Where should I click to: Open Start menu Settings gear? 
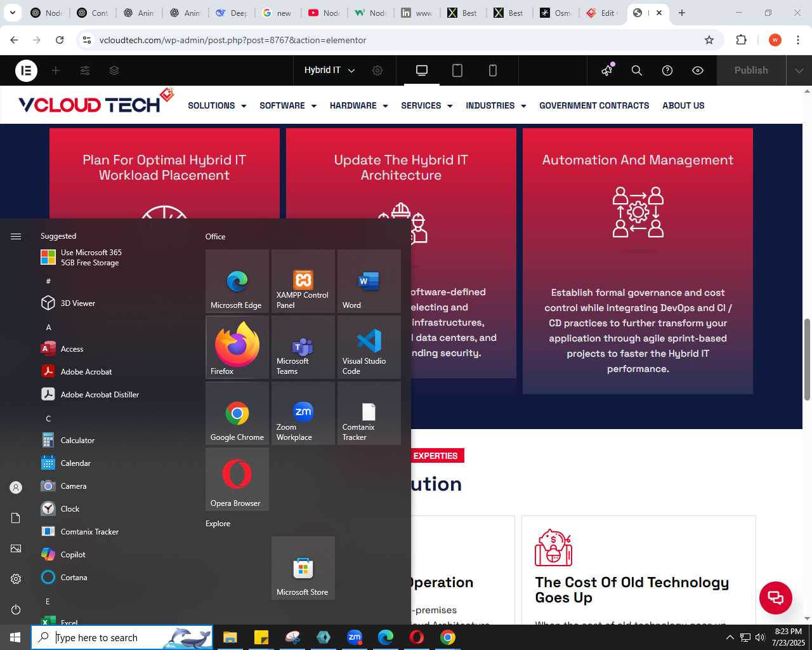tap(16, 579)
